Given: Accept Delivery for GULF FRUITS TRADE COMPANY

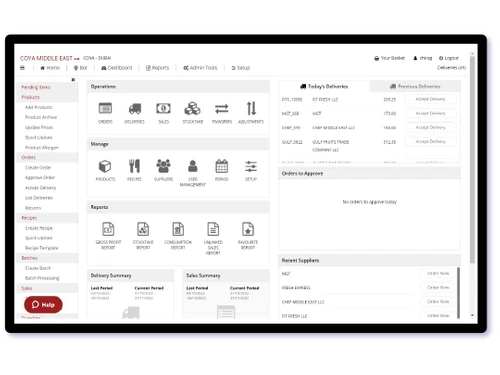Looking at the screenshot, I should pos(430,142).
